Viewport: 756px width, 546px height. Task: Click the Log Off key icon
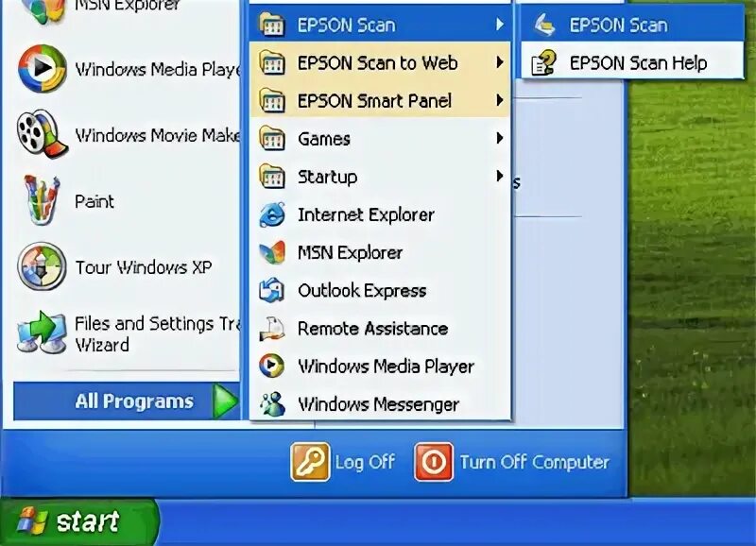click(x=311, y=462)
